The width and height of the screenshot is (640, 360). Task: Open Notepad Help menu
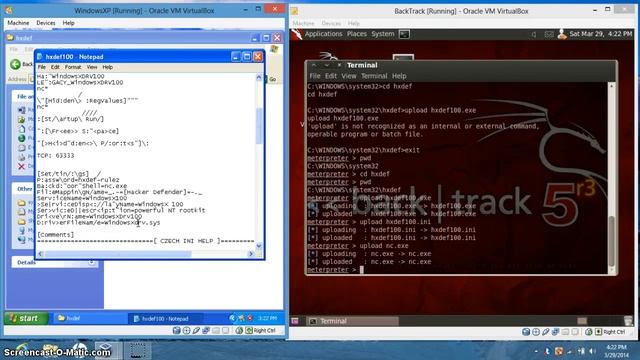tap(107, 67)
